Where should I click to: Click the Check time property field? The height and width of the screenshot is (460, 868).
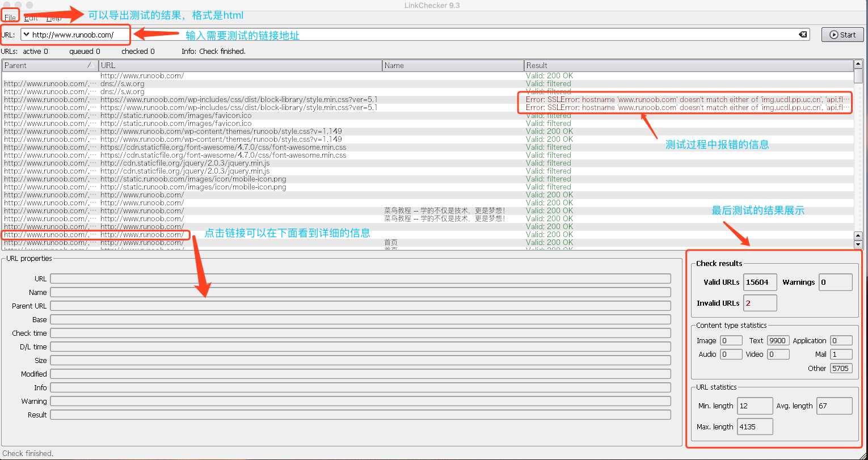tap(360, 333)
